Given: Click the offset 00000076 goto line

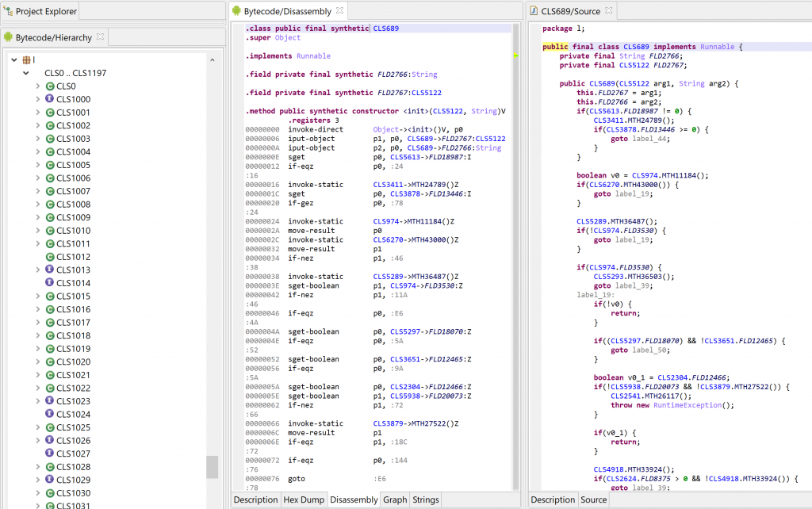Looking at the screenshot, I should tap(316, 479).
